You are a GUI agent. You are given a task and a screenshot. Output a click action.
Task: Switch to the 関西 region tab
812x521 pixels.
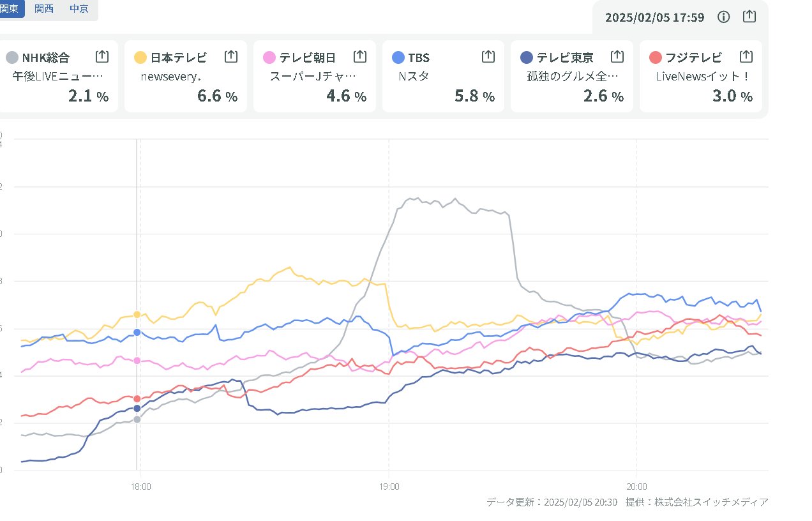tap(44, 9)
